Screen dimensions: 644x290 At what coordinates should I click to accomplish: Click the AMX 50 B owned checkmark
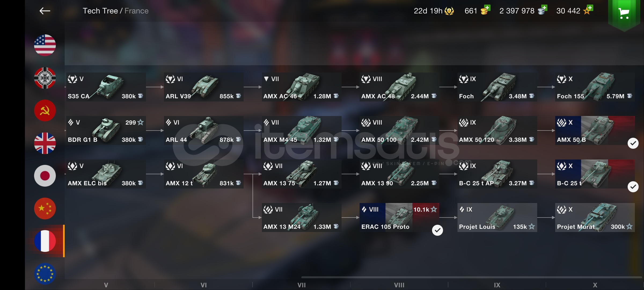pyautogui.click(x=633, y=143)
